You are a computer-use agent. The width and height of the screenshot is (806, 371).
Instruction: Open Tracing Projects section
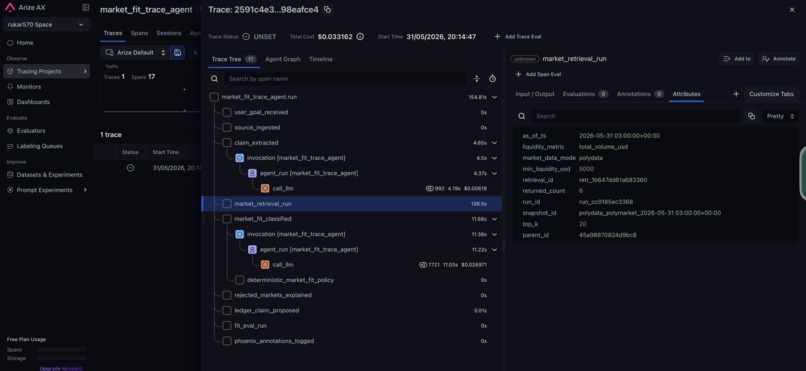[46, 71]
